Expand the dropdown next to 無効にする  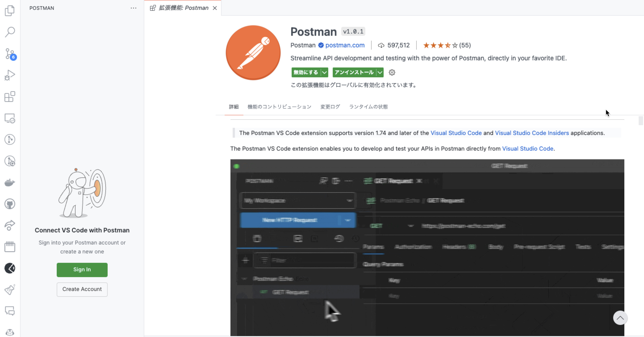pyautogui.click(x=325, y=72)
